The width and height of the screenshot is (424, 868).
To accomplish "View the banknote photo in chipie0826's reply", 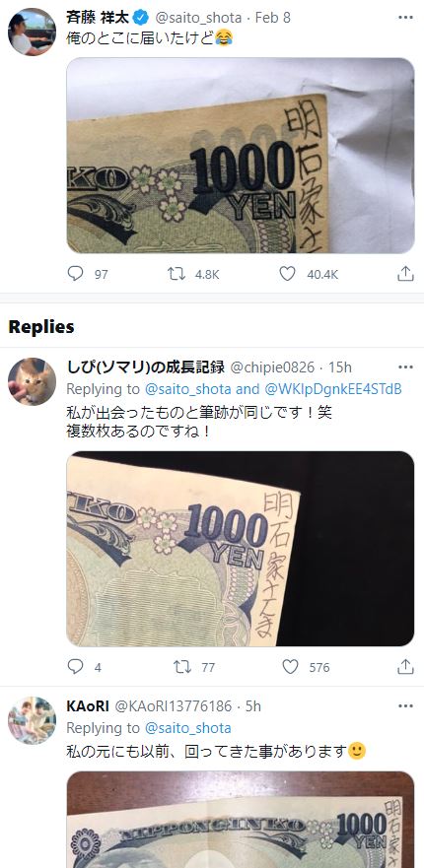I will (241, 549).
